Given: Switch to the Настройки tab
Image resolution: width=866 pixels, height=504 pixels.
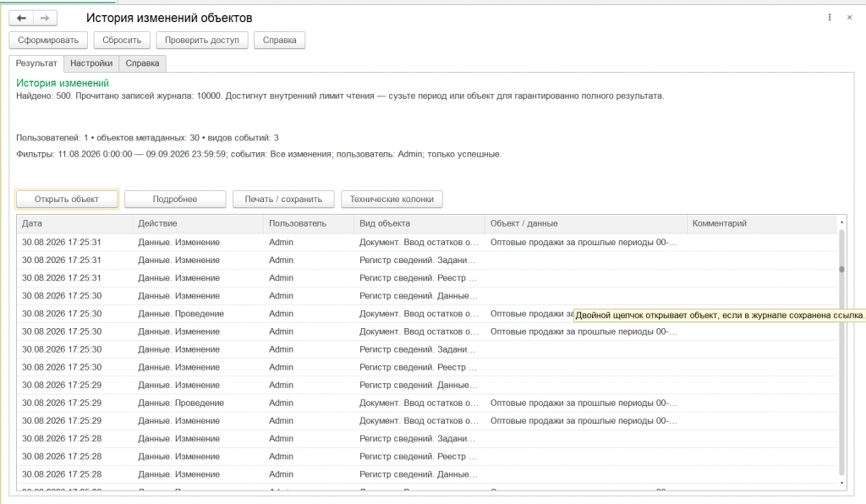Looking at the screenshot, I should point(91,63).
